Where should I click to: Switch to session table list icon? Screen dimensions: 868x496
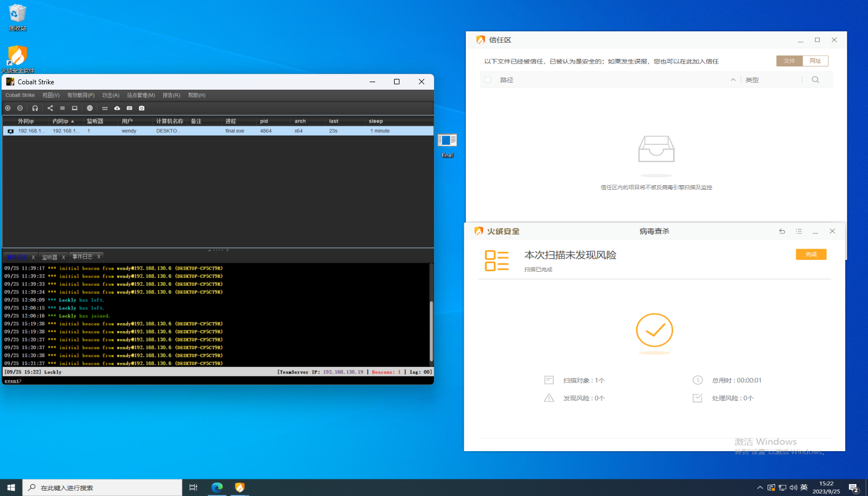[63, 108]
